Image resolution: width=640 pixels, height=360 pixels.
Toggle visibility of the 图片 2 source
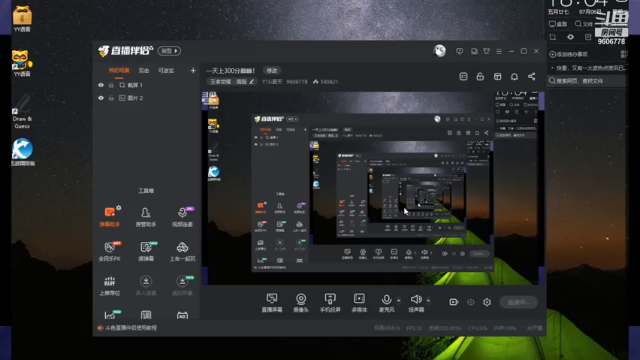click(x=101, y=98)
